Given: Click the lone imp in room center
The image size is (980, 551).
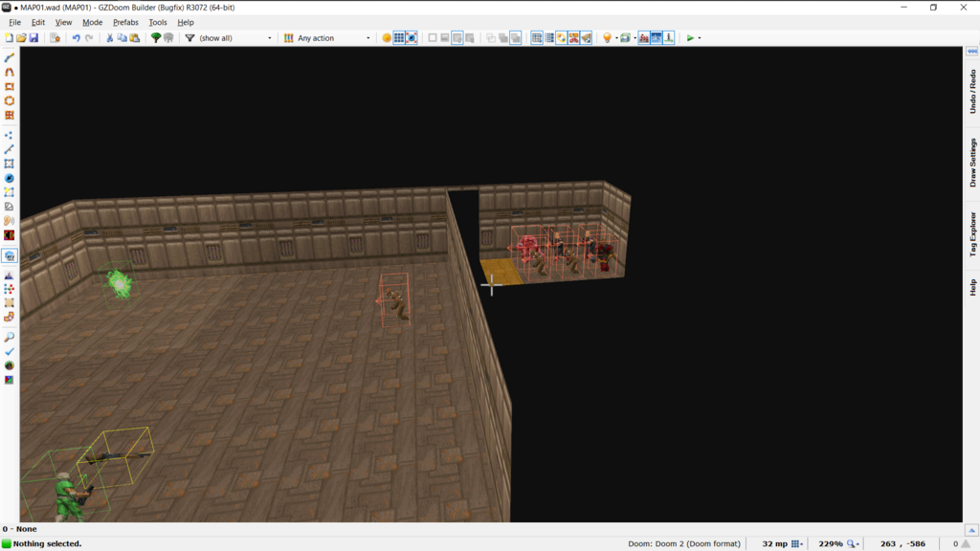Looking at the screenshot, I should pyautogui.click(x=395, y=301).
